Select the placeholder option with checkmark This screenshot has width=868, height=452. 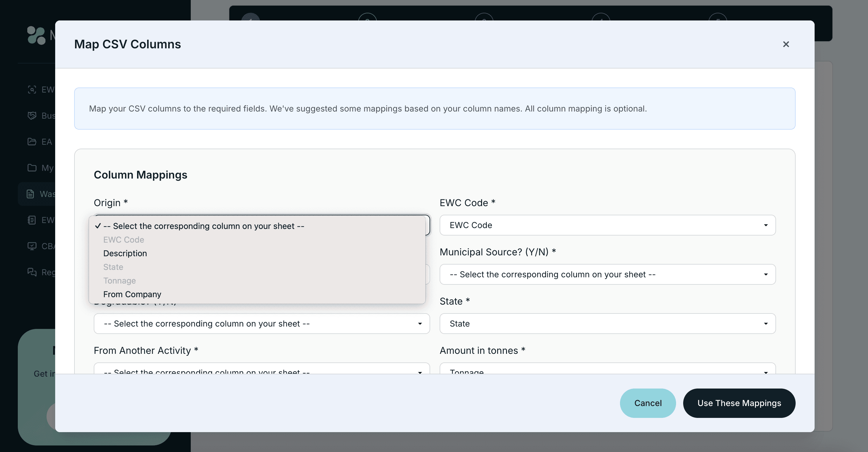coord(204,226)
